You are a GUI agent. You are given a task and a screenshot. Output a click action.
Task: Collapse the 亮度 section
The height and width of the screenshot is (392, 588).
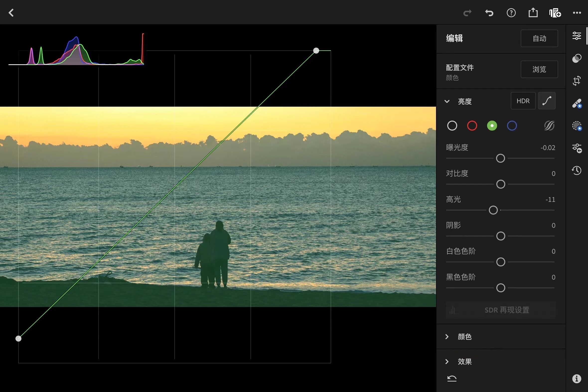pyautogui.click(x=447, y=101)
